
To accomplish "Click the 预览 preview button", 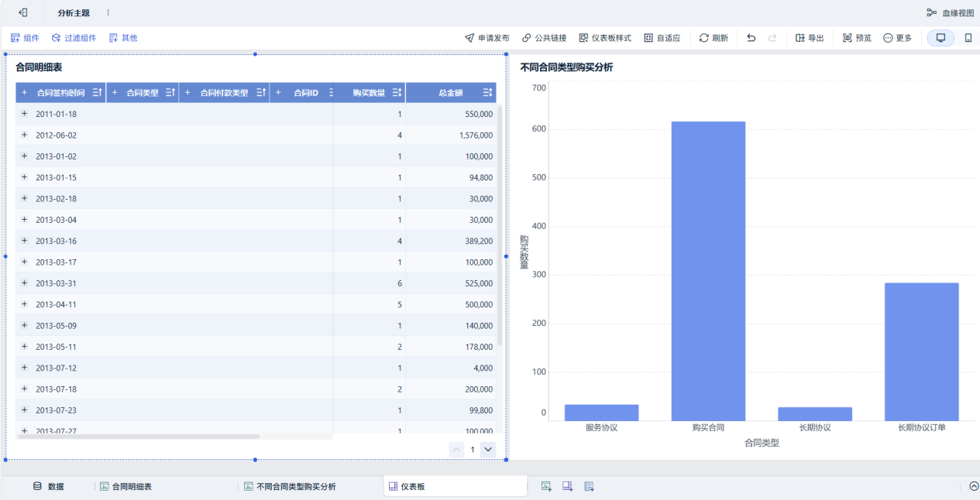I will click(857, 38).
